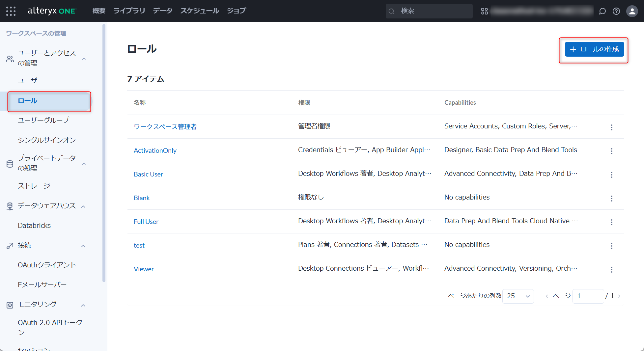Open the Full User role link
Image resolution: width=644 pixels, height=351 pixels.
pos(146,222)
